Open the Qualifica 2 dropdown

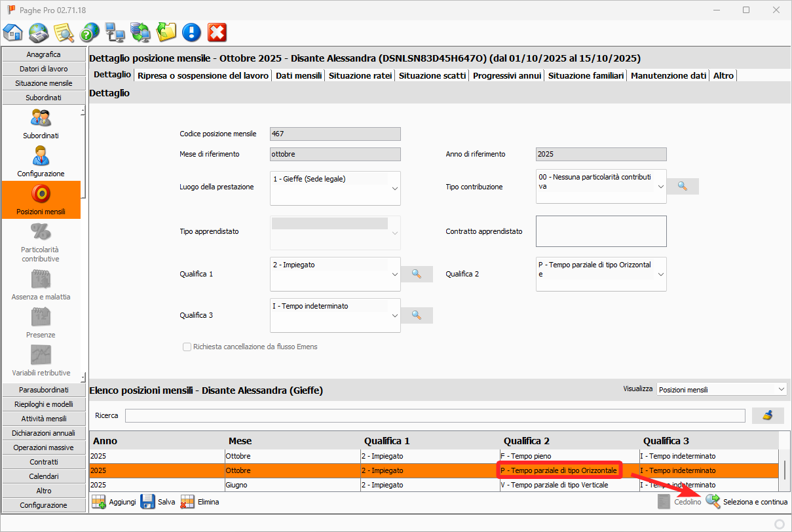click(660, 274)
